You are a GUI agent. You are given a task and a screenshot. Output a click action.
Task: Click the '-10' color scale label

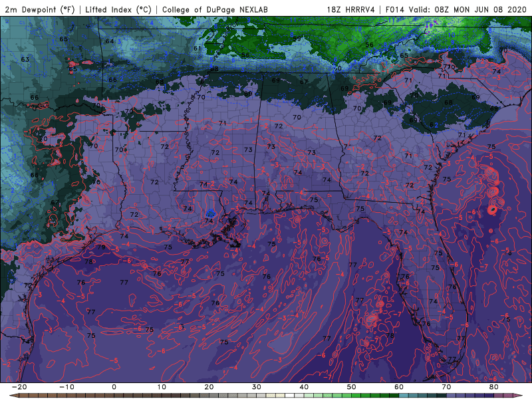pyautogui.click(x=66, y=387)
